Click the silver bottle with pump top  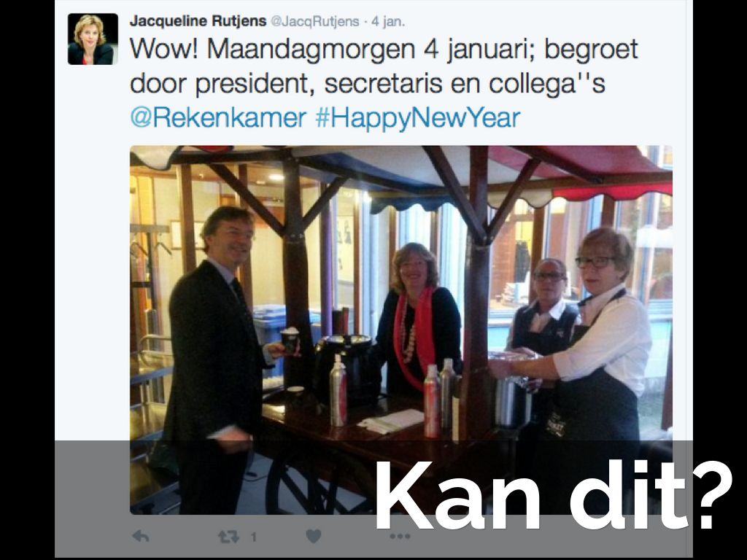(x=338, y=391)
